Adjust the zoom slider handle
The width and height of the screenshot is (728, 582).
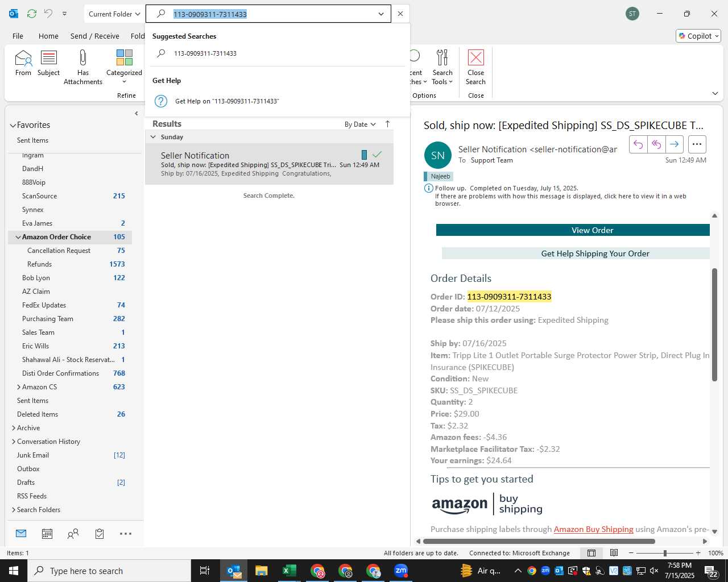[665, 553]
